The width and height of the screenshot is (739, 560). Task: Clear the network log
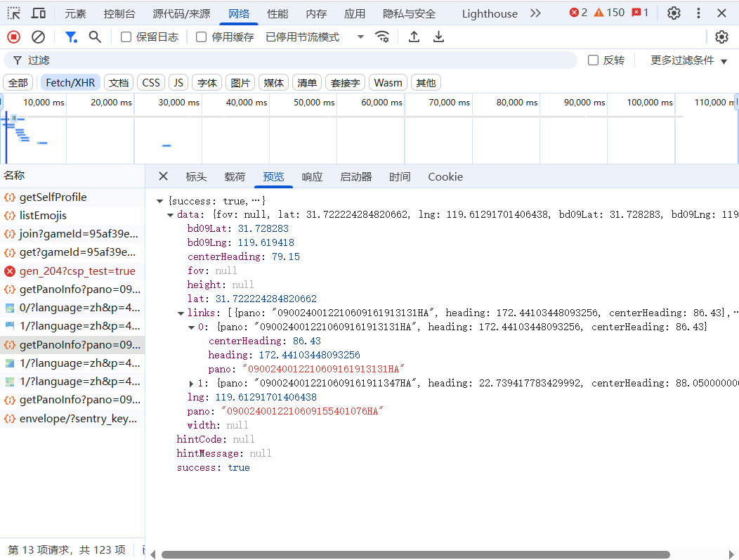click(x=39, y=37)
